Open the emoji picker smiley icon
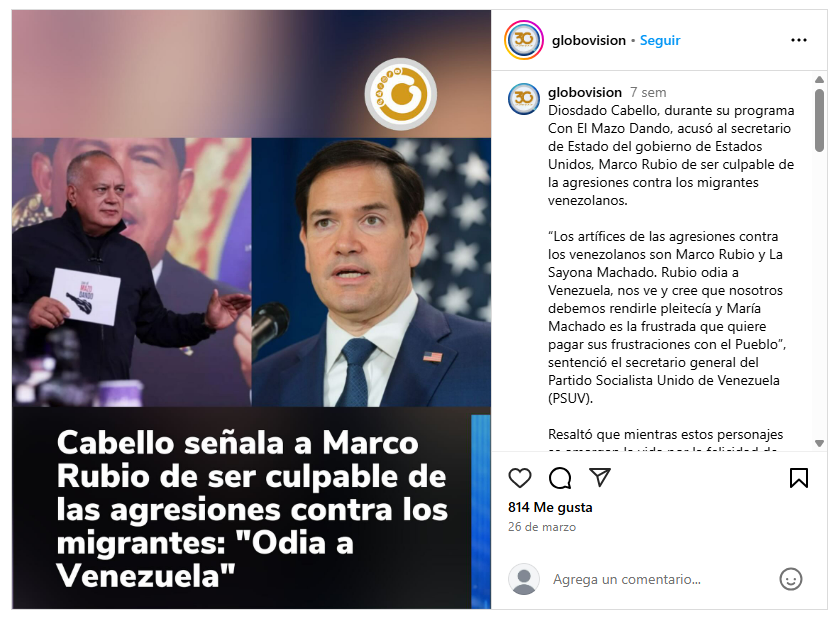 click(790, 579)
